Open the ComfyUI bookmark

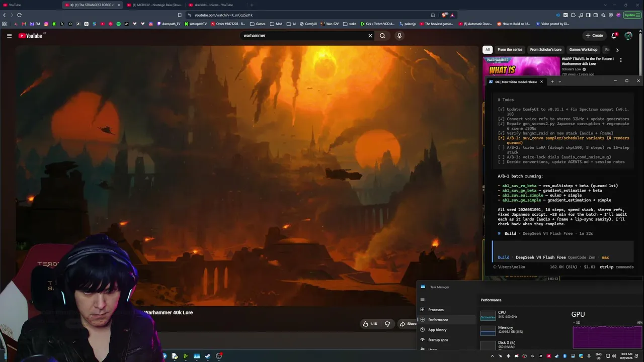click(x=308, y=24)
